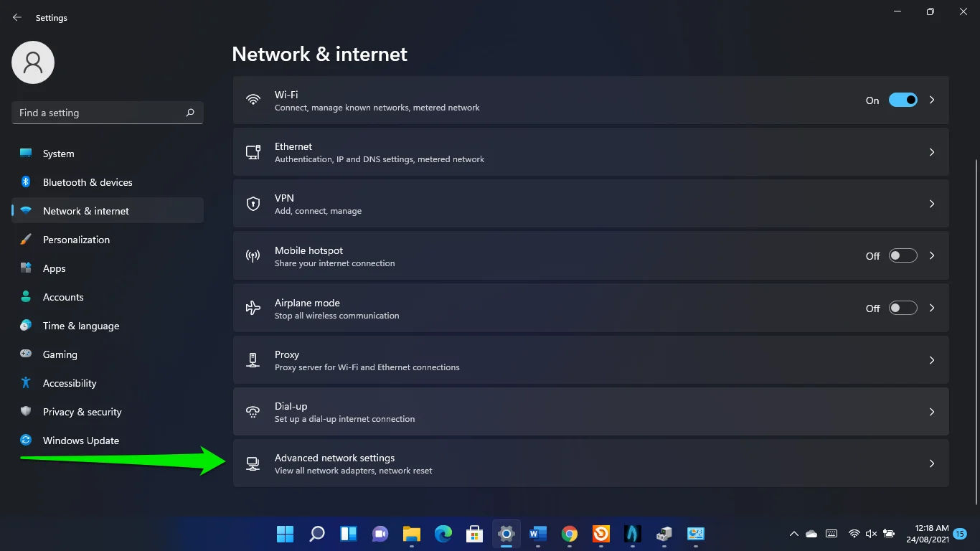Image resolution: width=980 pixels, height=551 pixels.
Task: Open Bluetooth & devices settings
Action: pos(108,182)
